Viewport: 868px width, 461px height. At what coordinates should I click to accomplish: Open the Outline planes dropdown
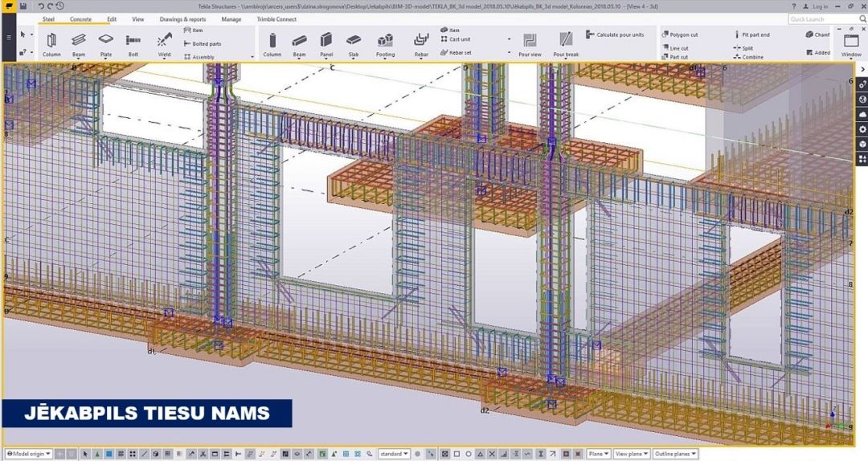pos(675,454)
